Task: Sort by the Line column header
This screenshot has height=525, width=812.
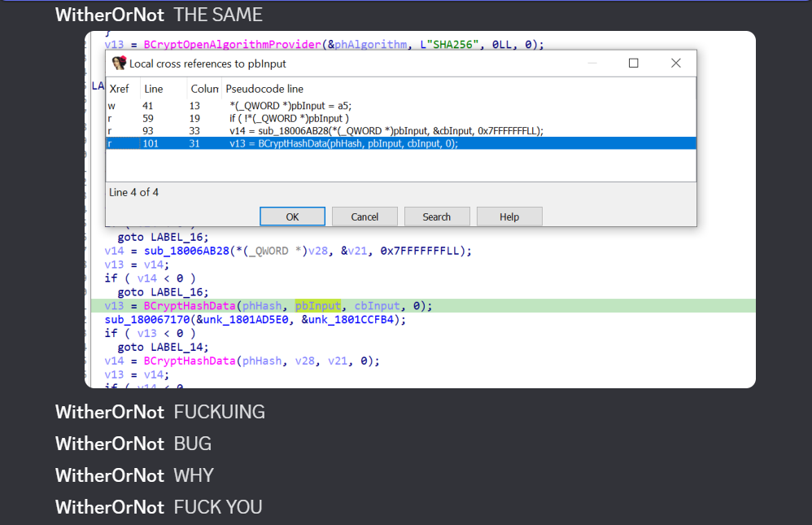Action: click(153, 89)
